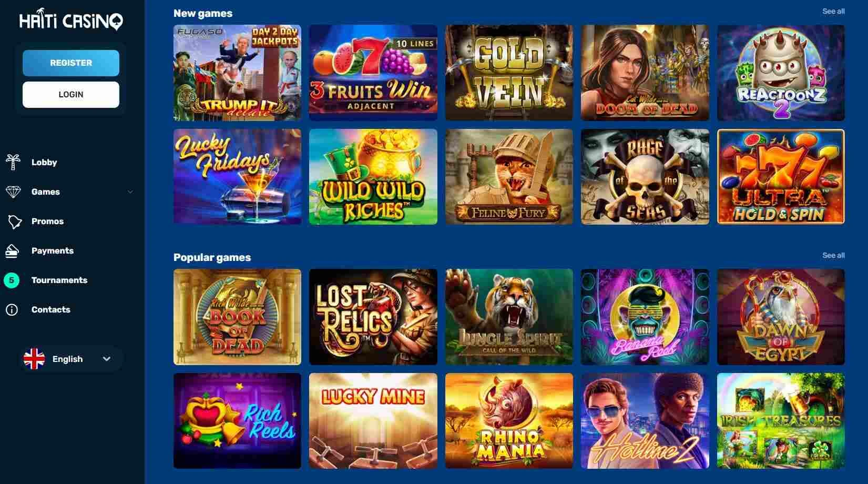Click the Promos tag icon
Screen dimensions: 868x484
pos(14,221)
